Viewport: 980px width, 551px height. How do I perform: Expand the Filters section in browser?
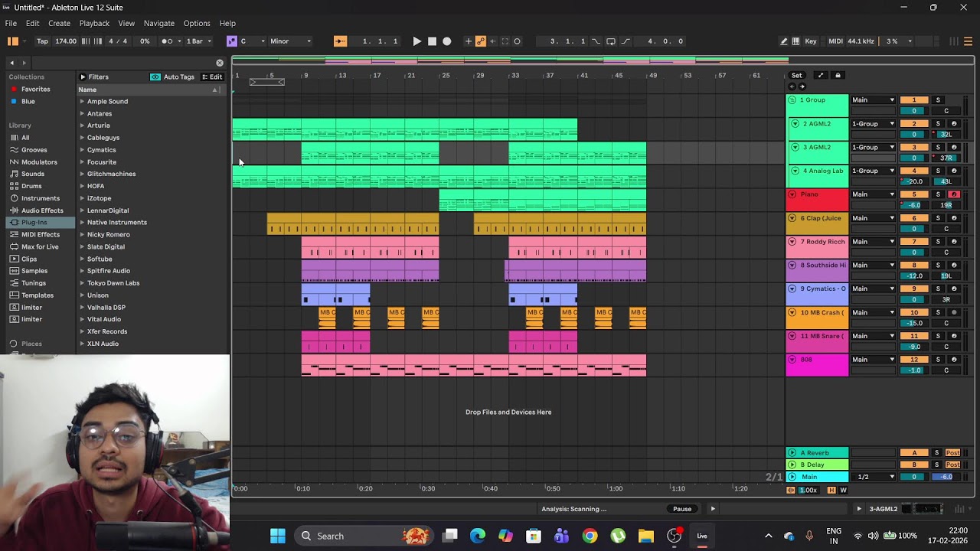[83, 77]
